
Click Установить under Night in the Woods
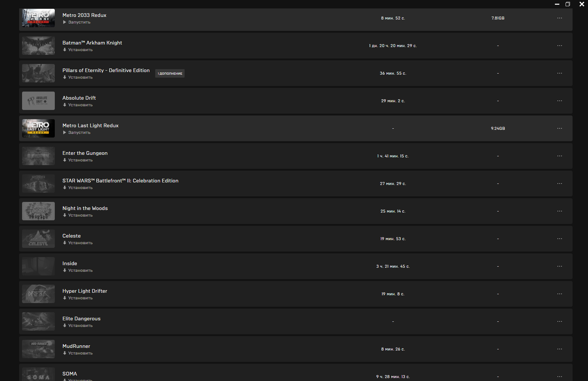click(80, 215)
